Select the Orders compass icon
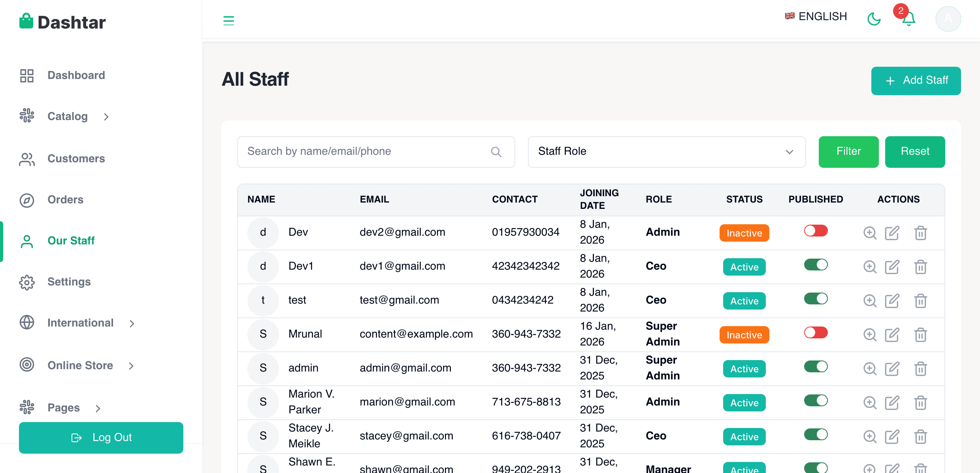Image resolution: width=980 pixels, height=473 pixels. (x=26, y=200)
